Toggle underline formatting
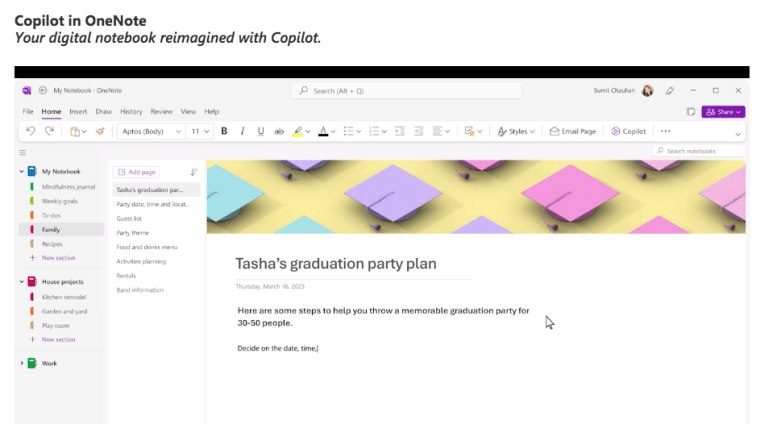The height and width of the screenshot is (424, 760). tap(261, 131)
